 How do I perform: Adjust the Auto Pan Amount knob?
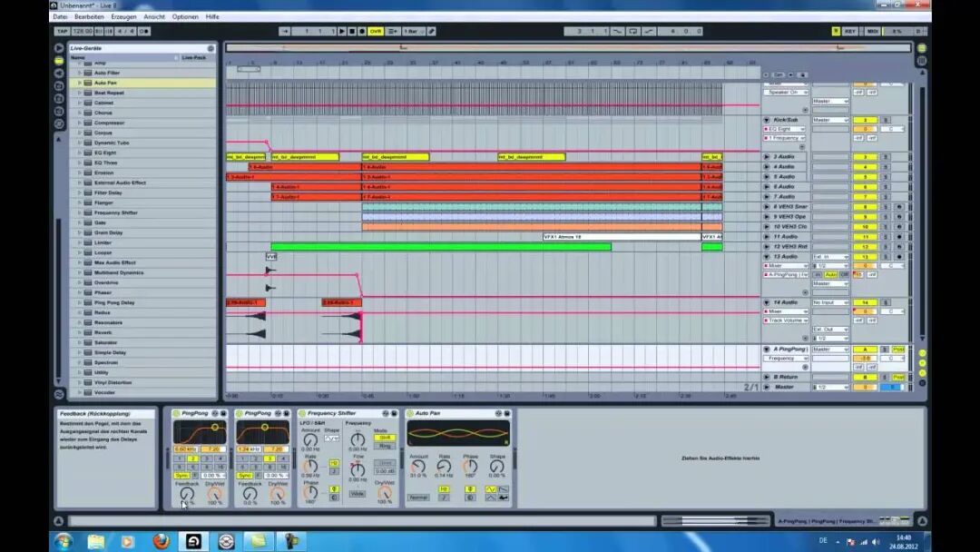417,467
